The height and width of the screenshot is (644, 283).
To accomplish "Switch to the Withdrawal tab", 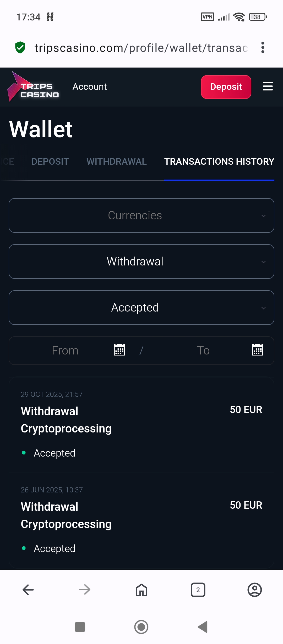I will pos(117,162).
